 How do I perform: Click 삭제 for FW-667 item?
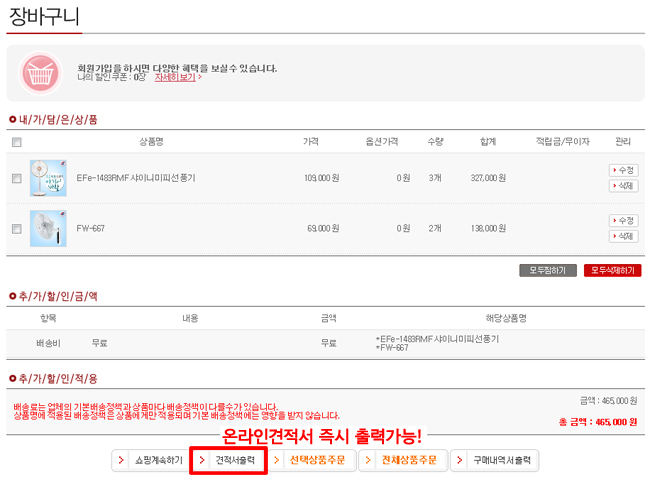623,236
